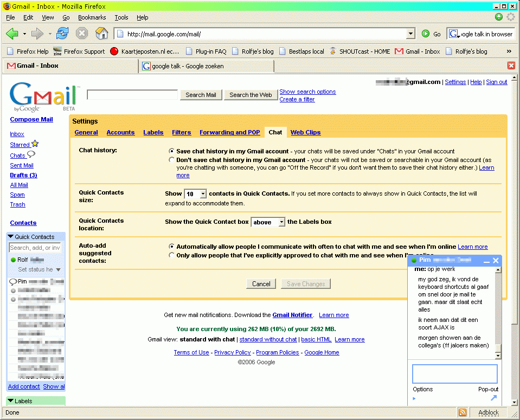Minimize the Pim chat window
The image size is (520, 420).
click(486, 261)
